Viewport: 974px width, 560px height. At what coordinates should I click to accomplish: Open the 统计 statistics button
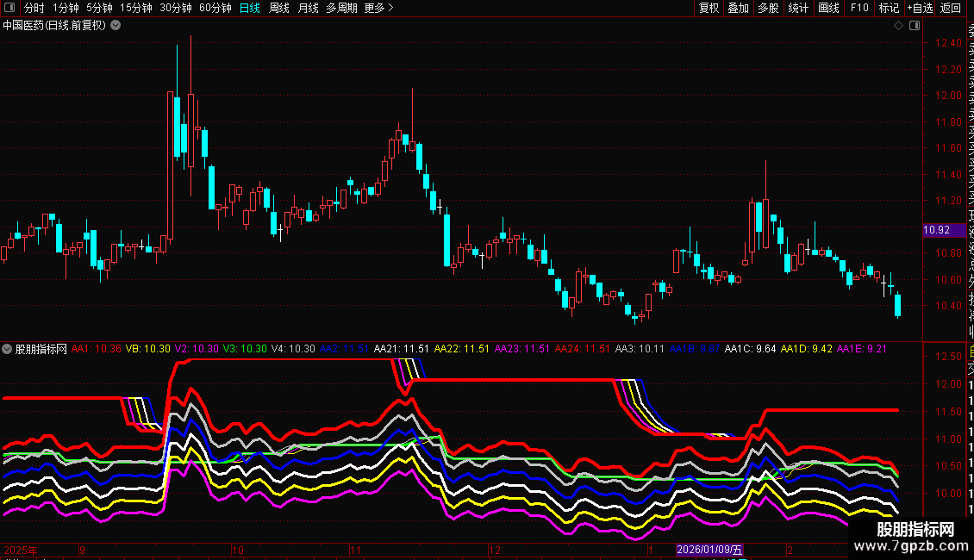[x=798, y=8]
